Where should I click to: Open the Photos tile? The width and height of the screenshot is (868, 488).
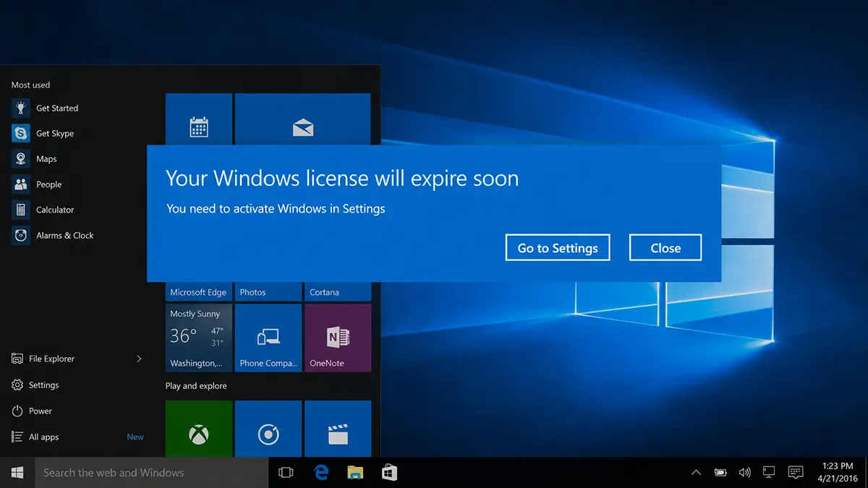(x=268, y=291)
